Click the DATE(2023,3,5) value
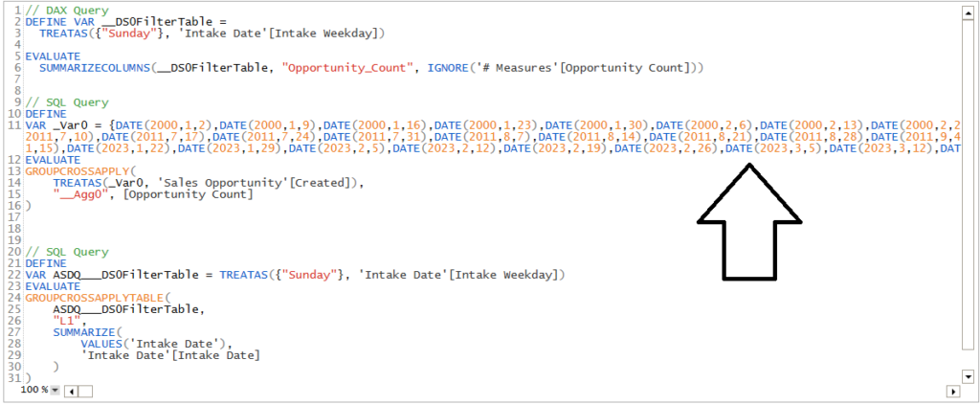The height and width of the screenshot is (405, 980). [x=773, y=148]
